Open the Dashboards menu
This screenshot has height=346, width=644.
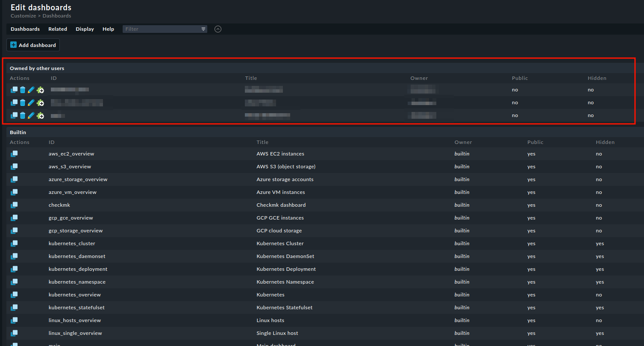tap(25, 29)
